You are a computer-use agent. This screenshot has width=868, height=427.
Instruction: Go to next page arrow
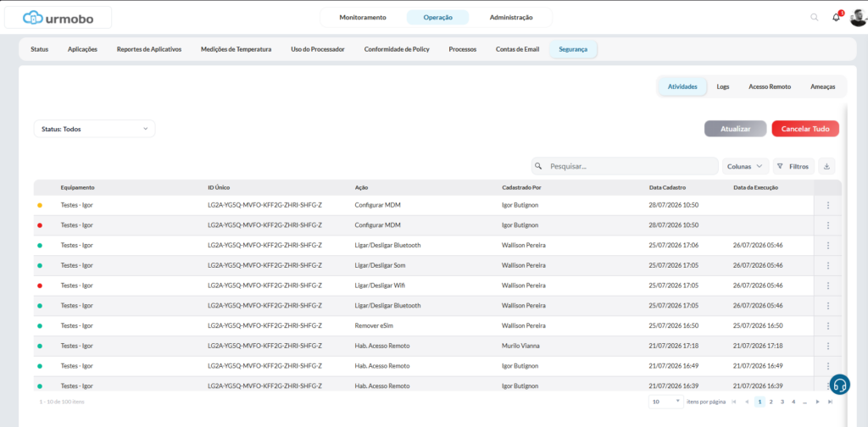(x=818, y=402)
